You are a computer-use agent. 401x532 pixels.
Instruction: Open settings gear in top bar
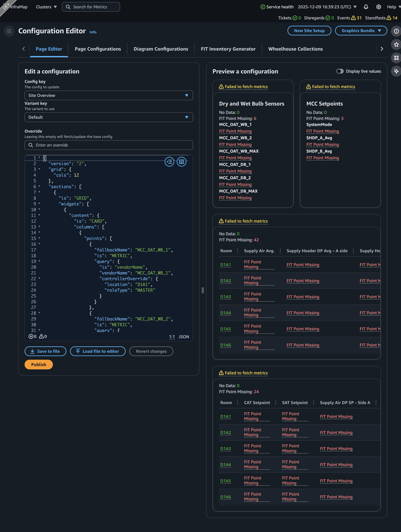[x=379, y=7]
